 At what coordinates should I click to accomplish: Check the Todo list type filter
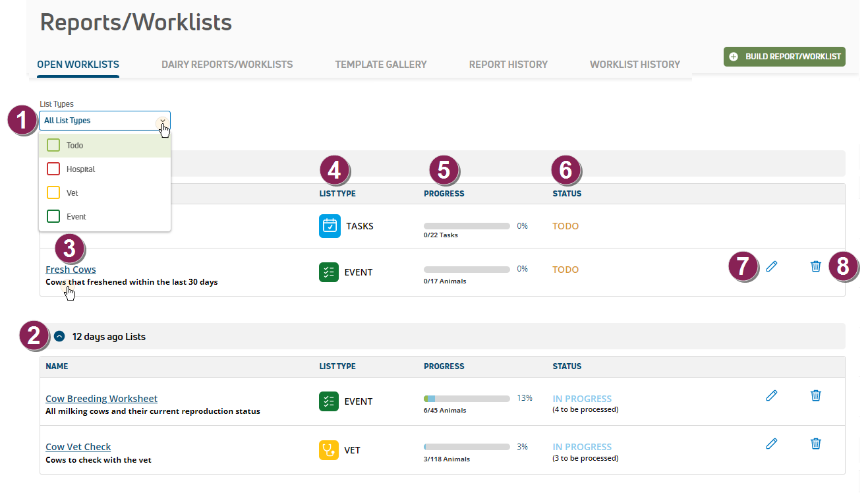pos(53,145)
